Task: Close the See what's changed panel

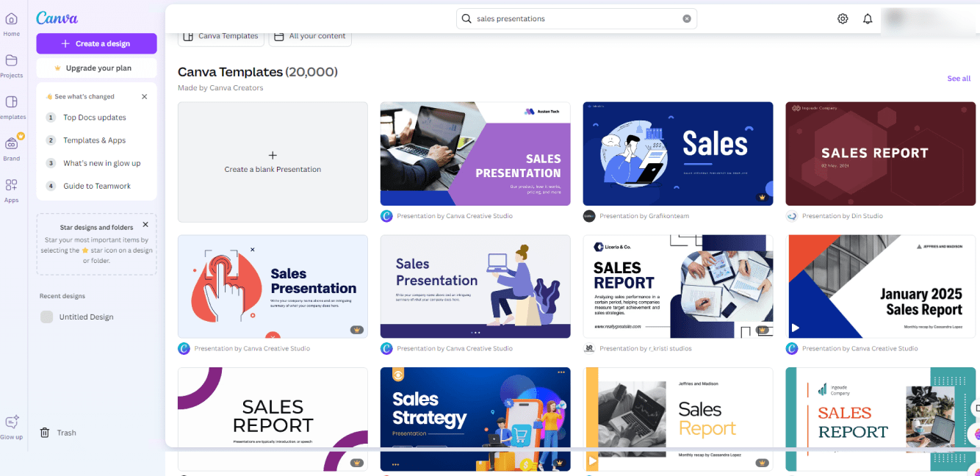Action: (144, 96)
